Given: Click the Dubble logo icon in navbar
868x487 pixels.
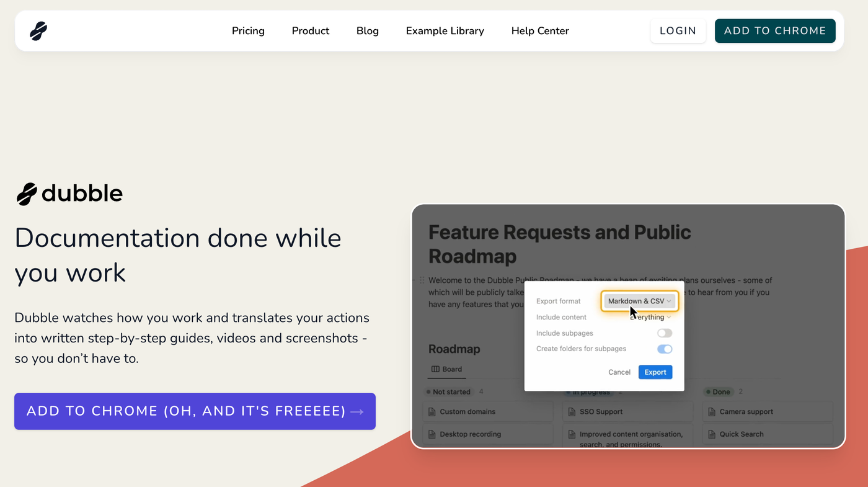Looking at the screenshot, I should point(38,31).
